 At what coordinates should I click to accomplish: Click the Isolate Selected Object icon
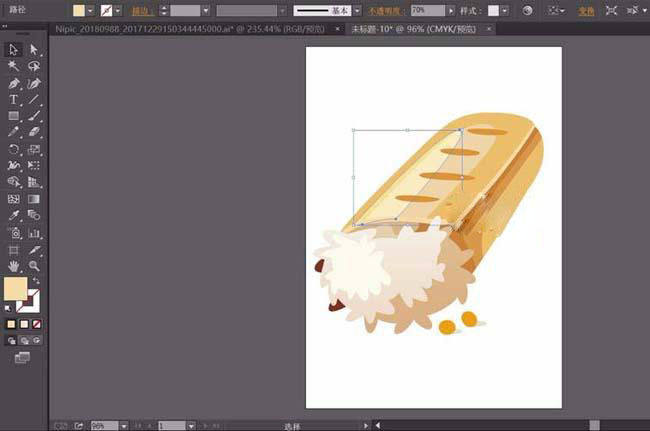(611, 10)
